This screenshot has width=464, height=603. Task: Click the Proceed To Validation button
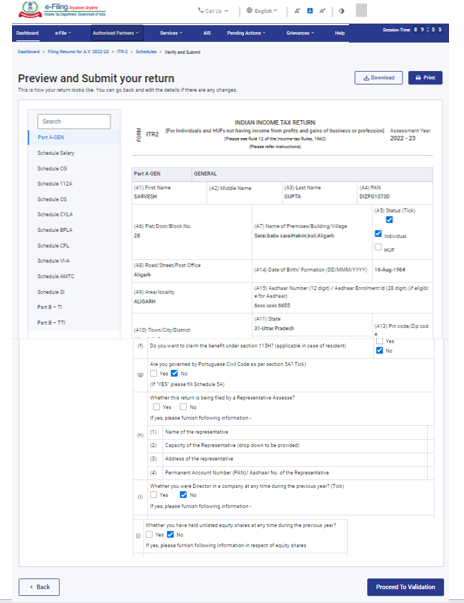tap(405, 587)
